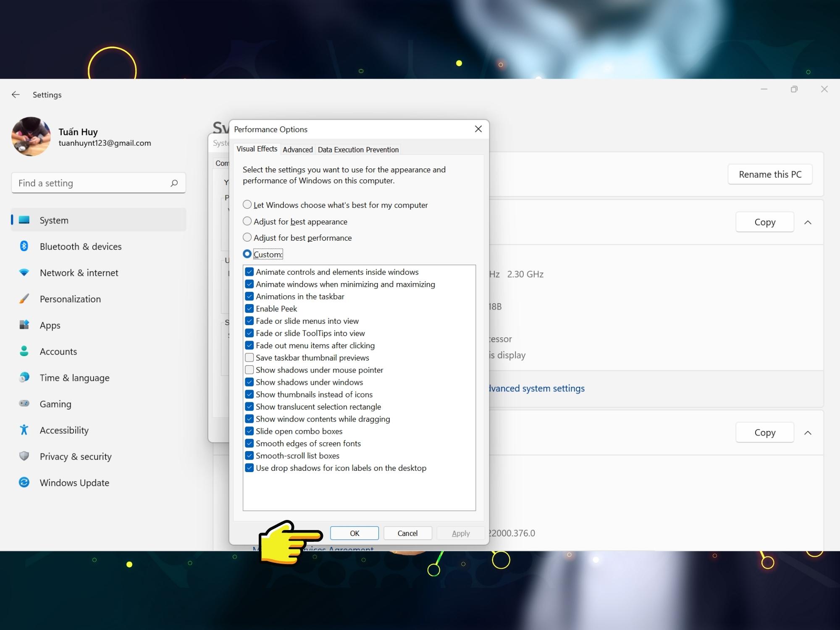Restore down the Settings window
The image size is (840, 630).
794,89
